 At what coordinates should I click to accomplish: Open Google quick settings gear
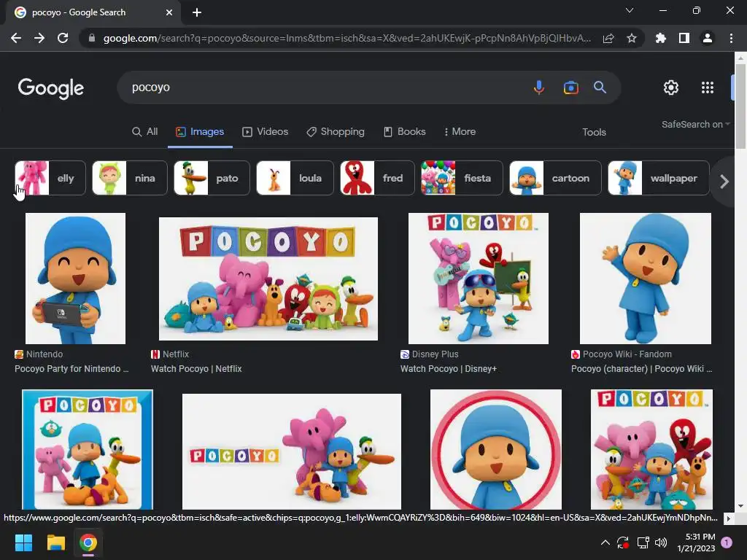point(671,87)
